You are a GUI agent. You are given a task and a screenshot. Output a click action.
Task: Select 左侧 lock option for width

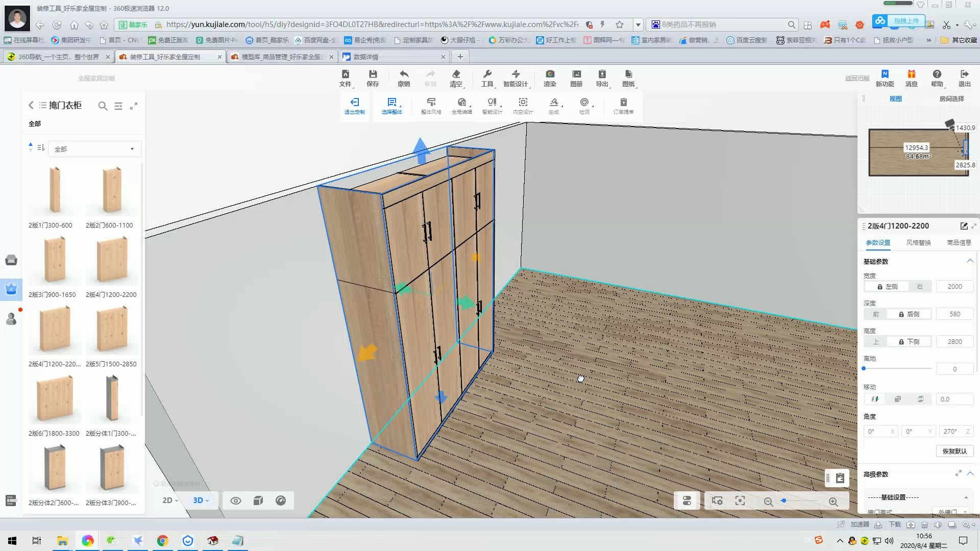pos(887,287)
